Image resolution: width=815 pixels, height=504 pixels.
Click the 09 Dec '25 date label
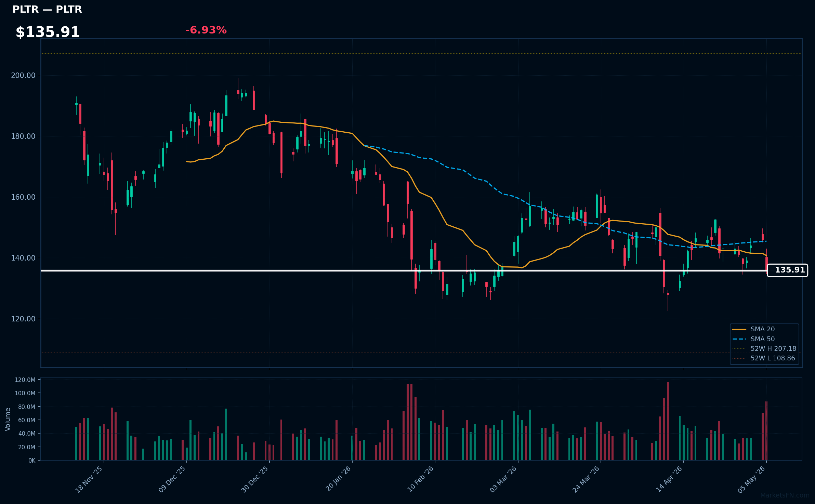(x=172, y=479)
